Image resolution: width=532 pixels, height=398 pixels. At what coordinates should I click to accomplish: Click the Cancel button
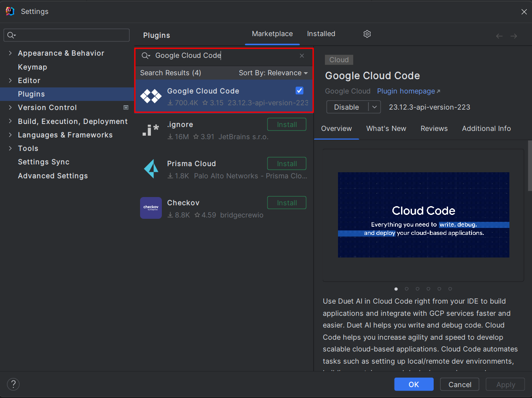pyautogui.click(x=459, y=385)
